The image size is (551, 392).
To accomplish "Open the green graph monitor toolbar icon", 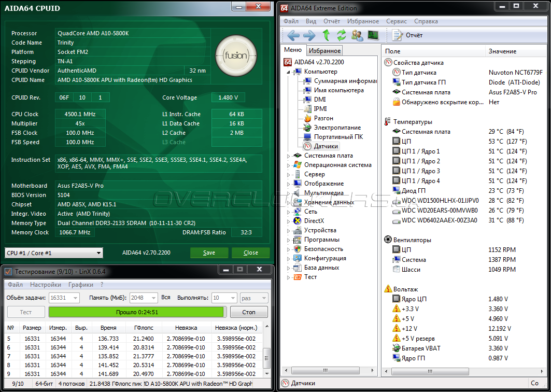I will pos(373,35).
